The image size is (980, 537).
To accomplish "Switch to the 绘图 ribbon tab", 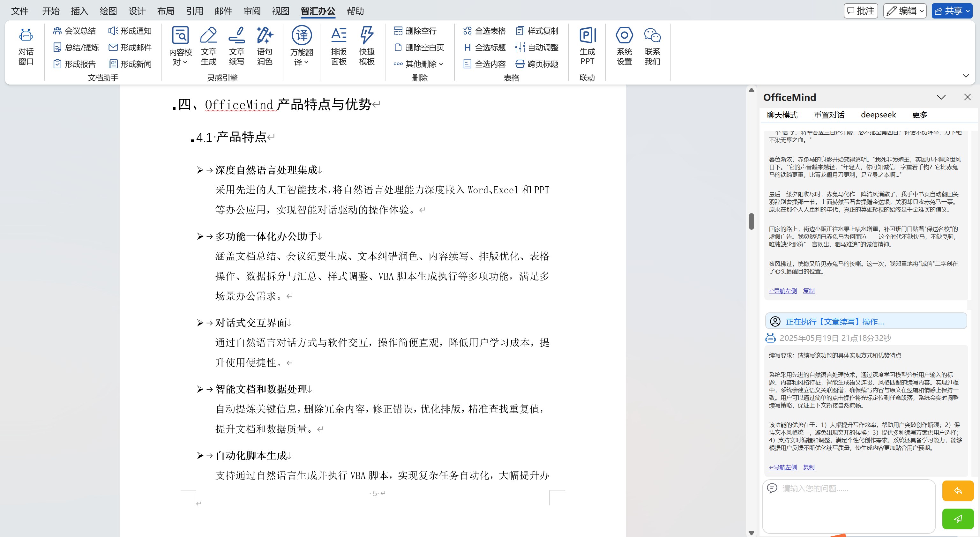I will [108, 11].
